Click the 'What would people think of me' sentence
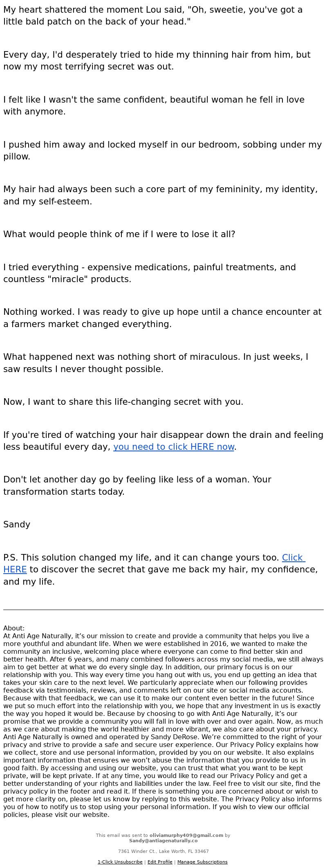 click(x=119, y=234)
